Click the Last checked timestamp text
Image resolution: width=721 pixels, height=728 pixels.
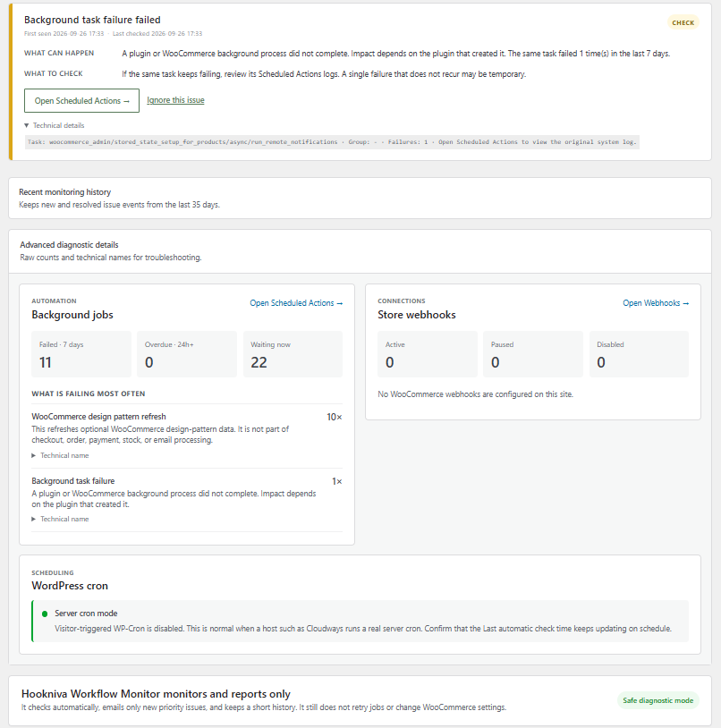tap(157, 33)
